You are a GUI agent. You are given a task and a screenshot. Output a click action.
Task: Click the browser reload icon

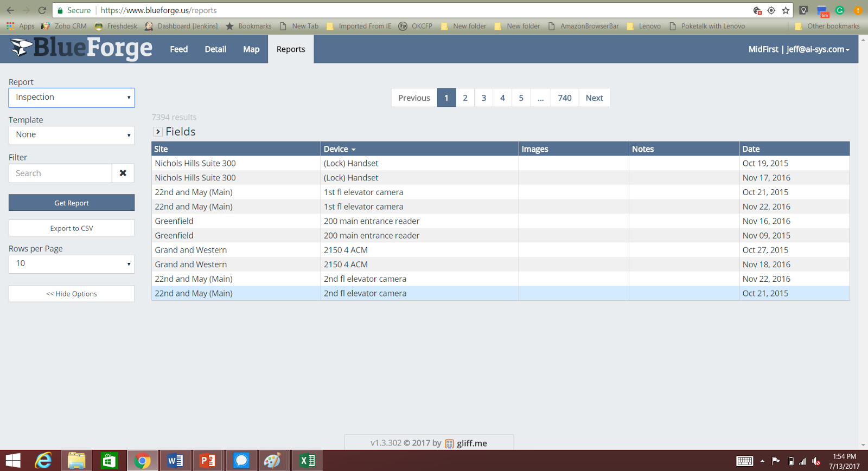click(x=42, y=10)
